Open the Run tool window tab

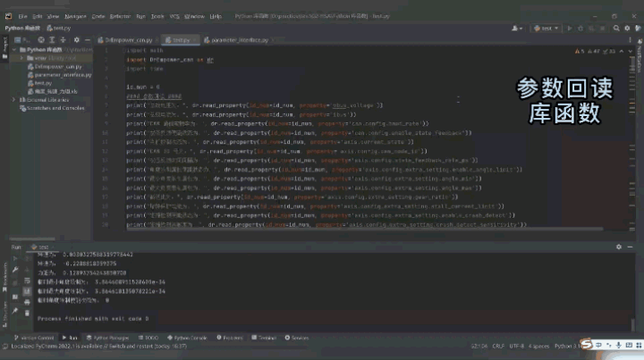tap(70, 338)
